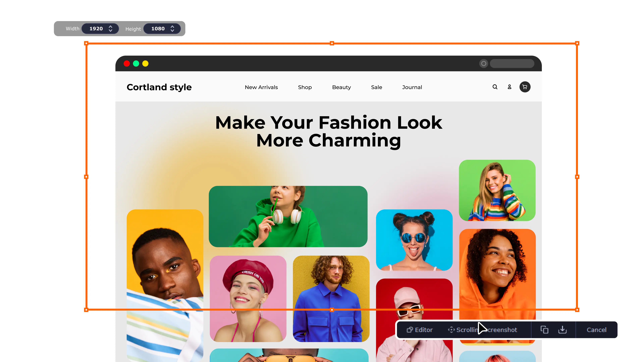The height and width of the screenshot is (362, 644).
Task: Click the Scrolling Screenshot button
Action: pyautogui.click(x=482, y=329)
